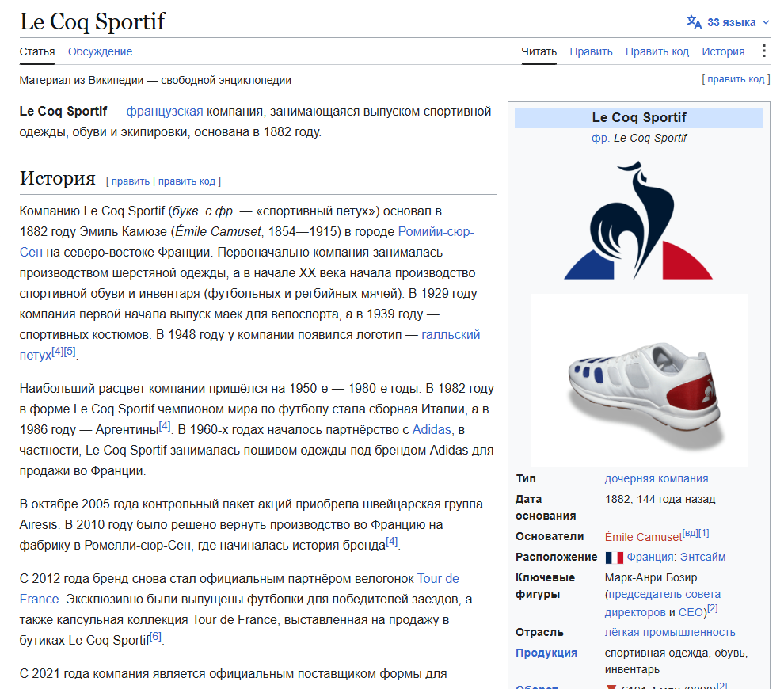Click infobox text 'Марк-Анри Бозир'
Screen dimensions: 784x689
[650, 578]
